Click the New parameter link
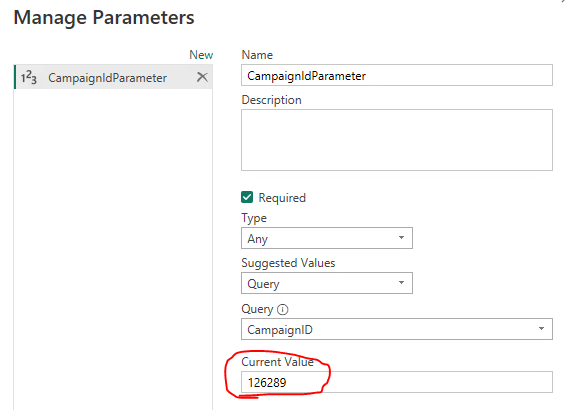 pos(201,55)
